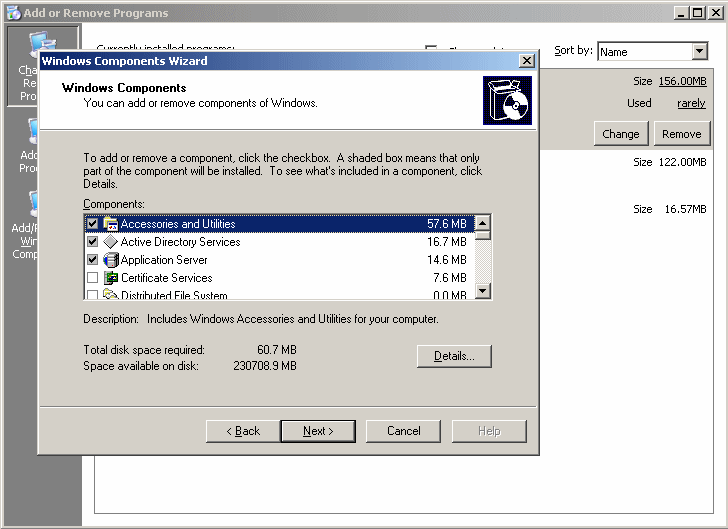The height and width of the screenshot is (529, 728).
Task: Click the Change button for the program
Action: (x=620, y=134)
